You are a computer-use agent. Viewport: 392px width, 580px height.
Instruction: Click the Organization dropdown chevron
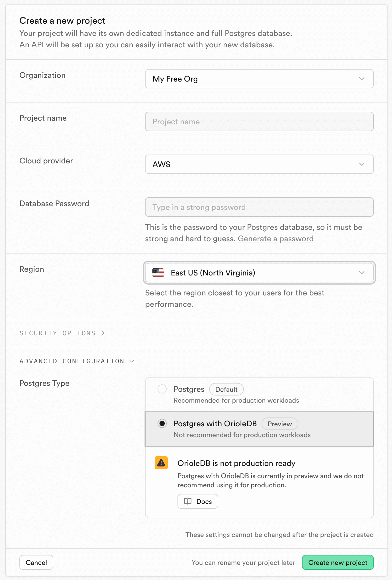click(362, 79)
